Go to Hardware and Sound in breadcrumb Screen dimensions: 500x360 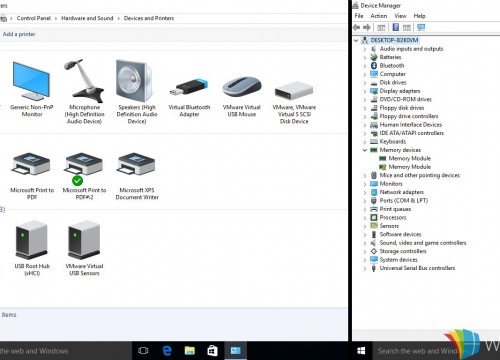tap(87, 18)
